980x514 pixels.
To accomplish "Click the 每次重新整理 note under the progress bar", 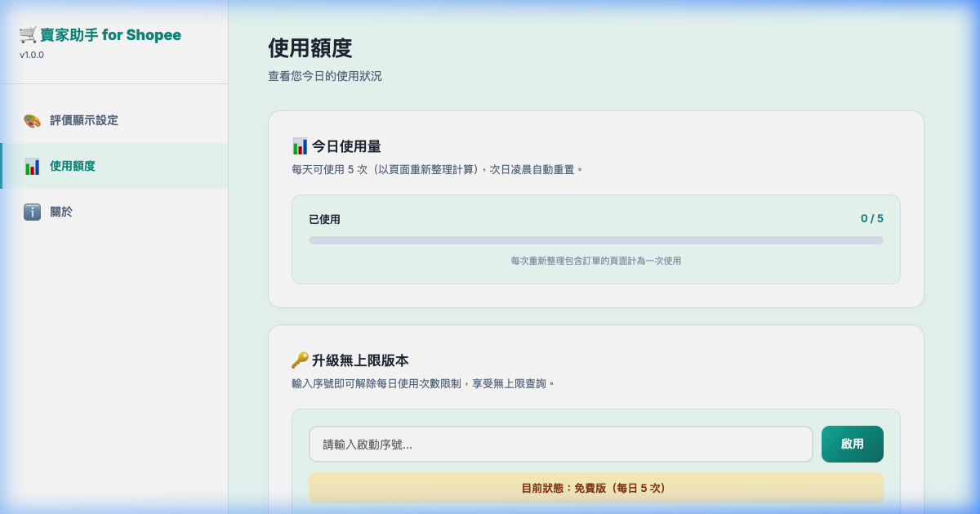I will coord(595,261).
